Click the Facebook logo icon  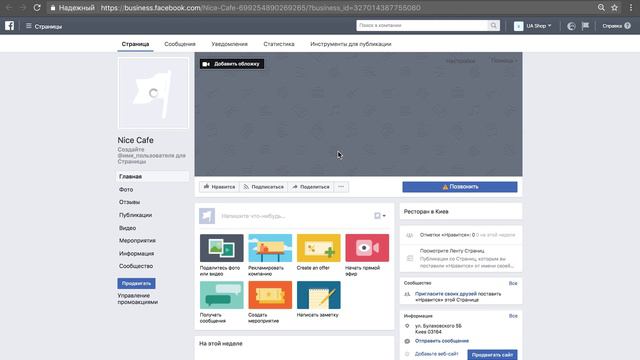pyautogui.click(x=9, y=26)
